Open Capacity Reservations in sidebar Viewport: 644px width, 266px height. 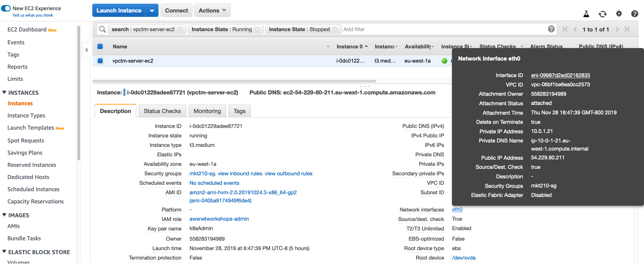pos(35,201)
